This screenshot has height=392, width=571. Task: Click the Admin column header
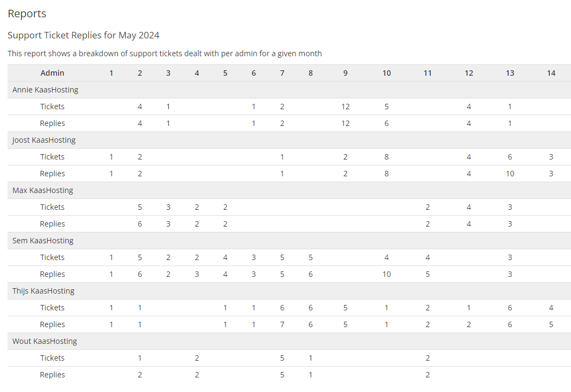(x=52, y=73)
